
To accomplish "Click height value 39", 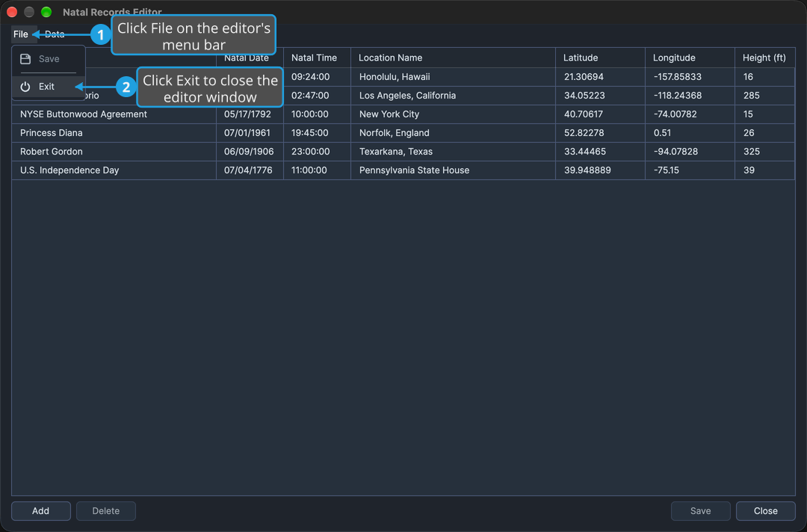I will tap(765, 170).
